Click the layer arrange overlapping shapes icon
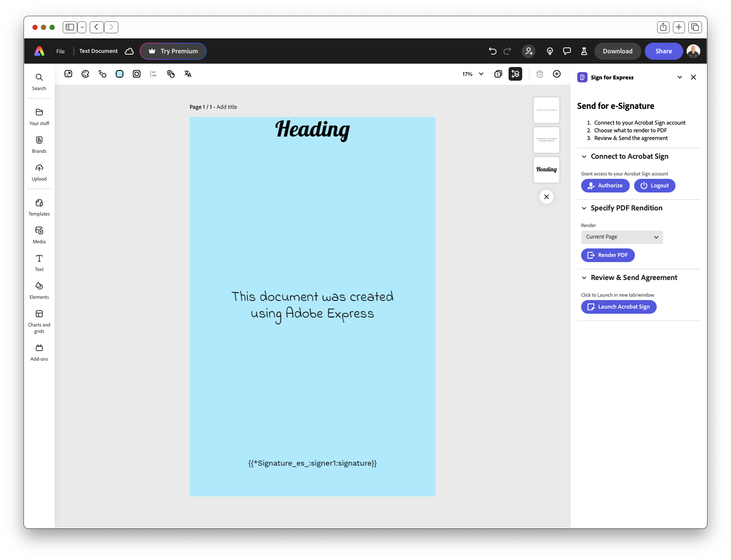This screenshot has width=731, height=560. (171, 74)
